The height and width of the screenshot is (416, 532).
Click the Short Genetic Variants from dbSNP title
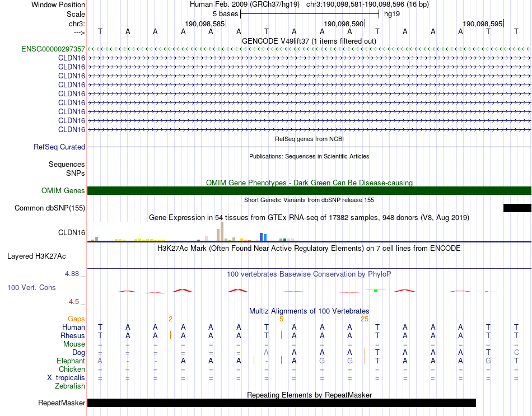point(309,200)
